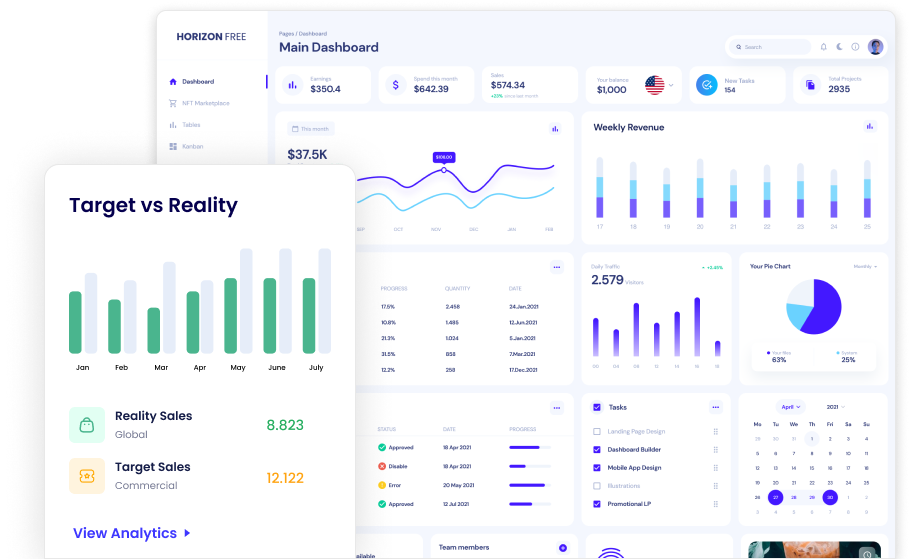Open the three-dot menu on status table
Viewport: 910px width, 559px height.
[557, 408]
